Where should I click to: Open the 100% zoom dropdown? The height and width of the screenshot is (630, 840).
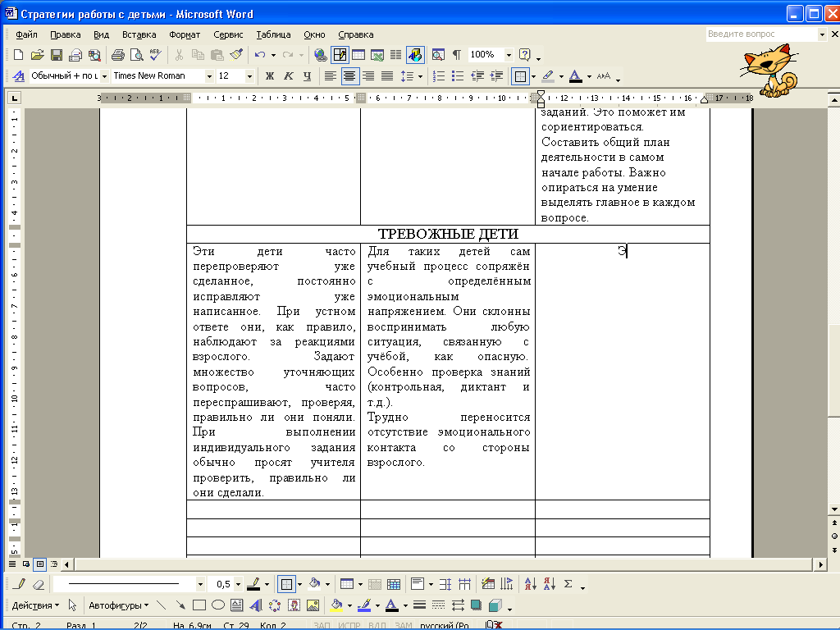[509, 55]
